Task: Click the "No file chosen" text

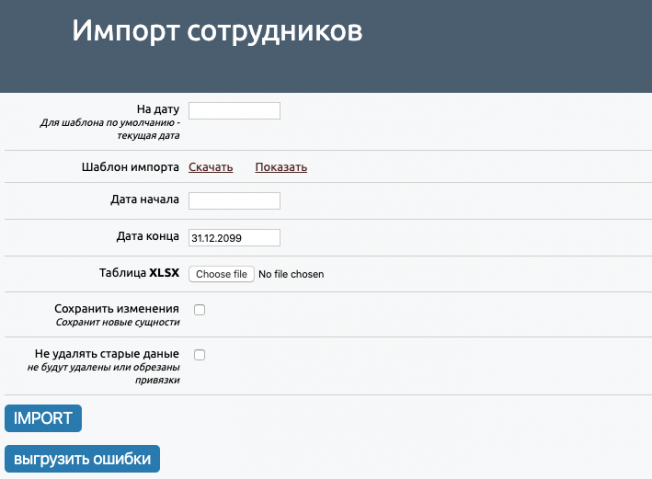Action: (291, 274)
